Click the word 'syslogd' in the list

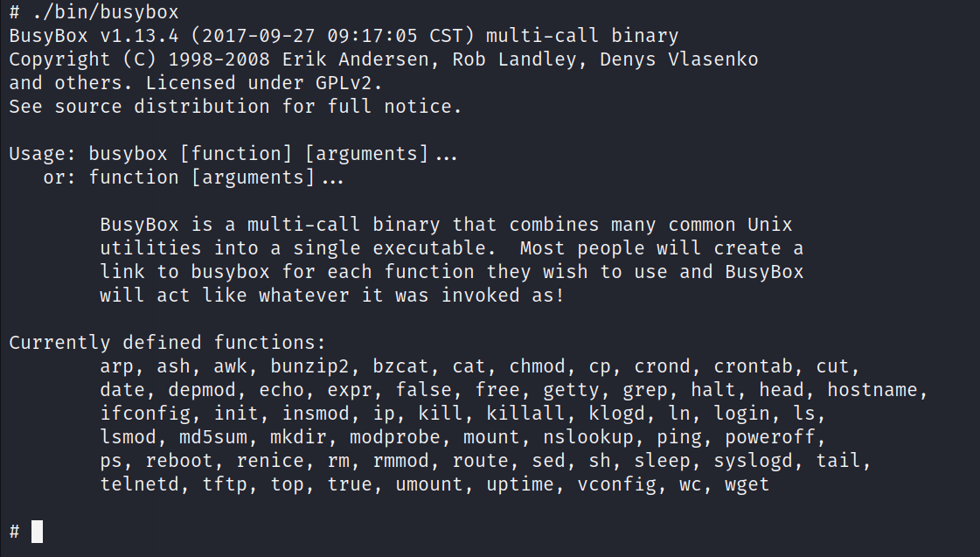753,462
